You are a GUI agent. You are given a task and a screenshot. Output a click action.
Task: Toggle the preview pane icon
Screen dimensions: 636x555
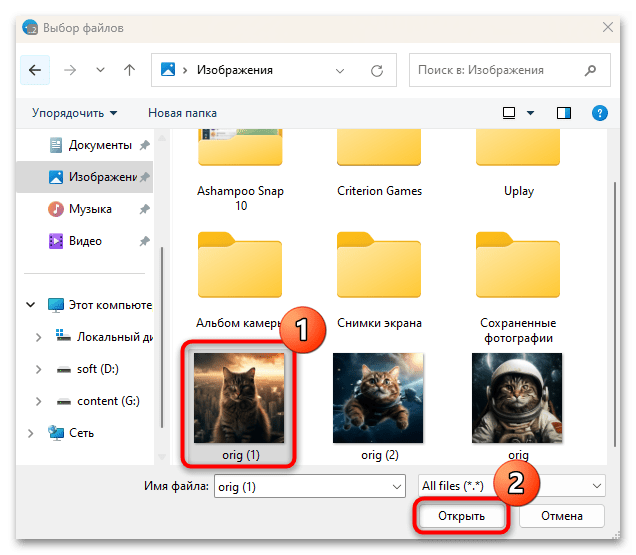[x=564, y=113]
